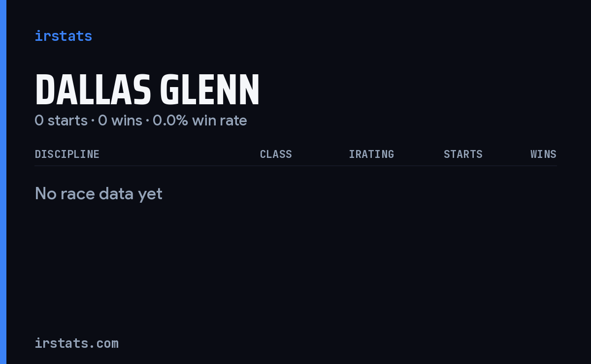Visit the irstats.com footer link
The height and width of the screenshot is (364, 591).
[x=76, y=343]
